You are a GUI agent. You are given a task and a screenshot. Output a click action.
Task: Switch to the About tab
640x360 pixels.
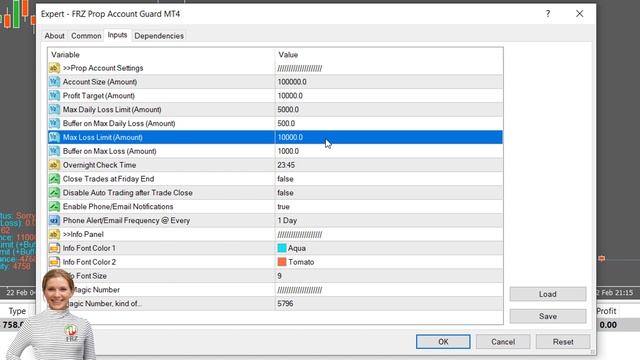pos(55,36)
